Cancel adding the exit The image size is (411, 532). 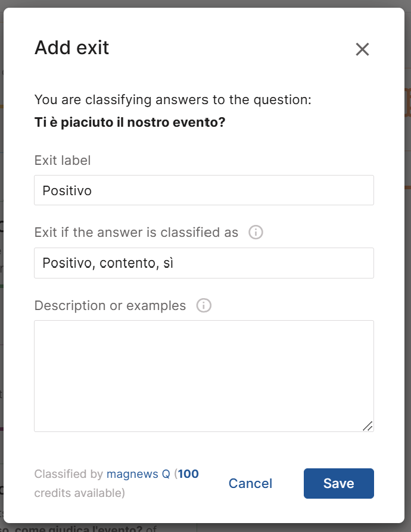point(250,483)
